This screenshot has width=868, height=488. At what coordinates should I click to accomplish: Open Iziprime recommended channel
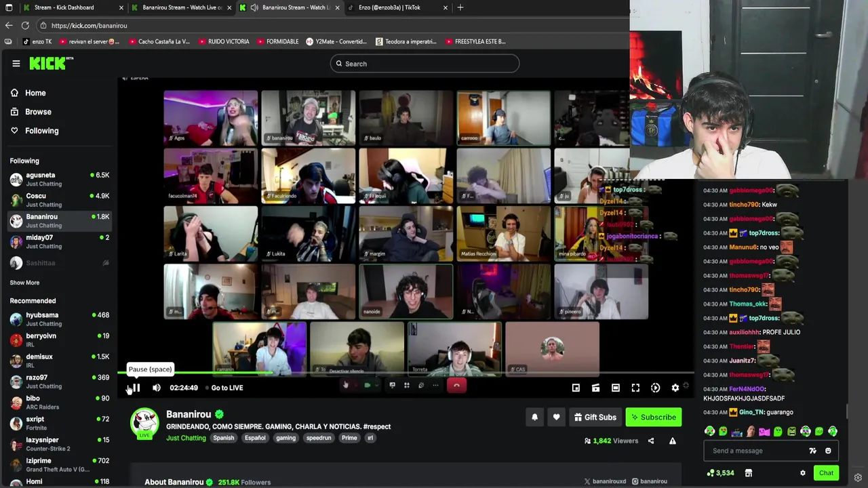tap(60, 465)
